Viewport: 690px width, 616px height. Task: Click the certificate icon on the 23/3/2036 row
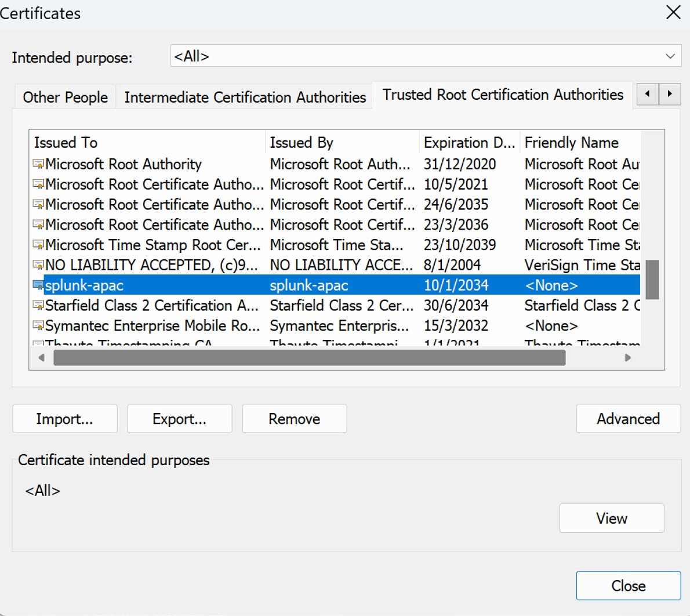coord(38,225)
